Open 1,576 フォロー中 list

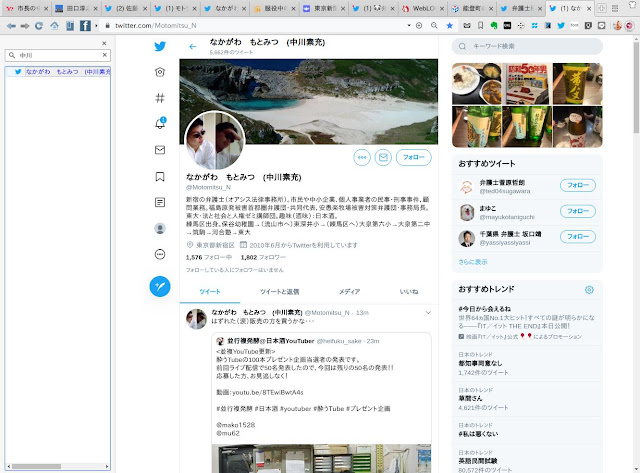209,258
